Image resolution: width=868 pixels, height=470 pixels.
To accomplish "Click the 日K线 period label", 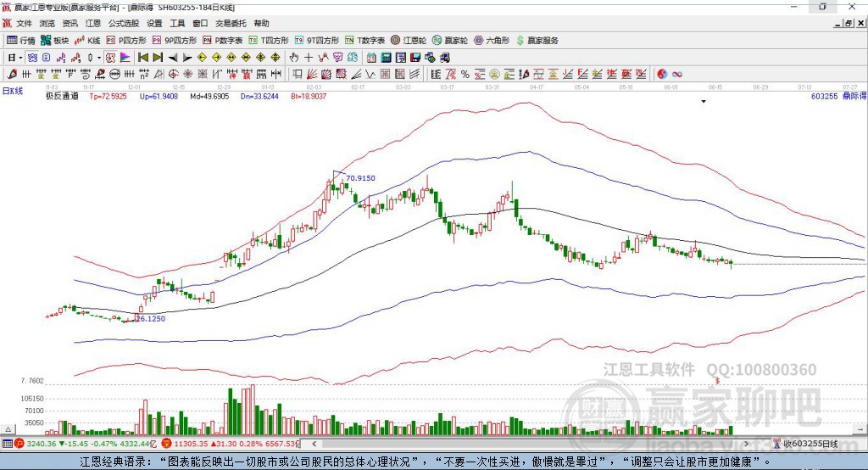I will click(x=13, y=91).
